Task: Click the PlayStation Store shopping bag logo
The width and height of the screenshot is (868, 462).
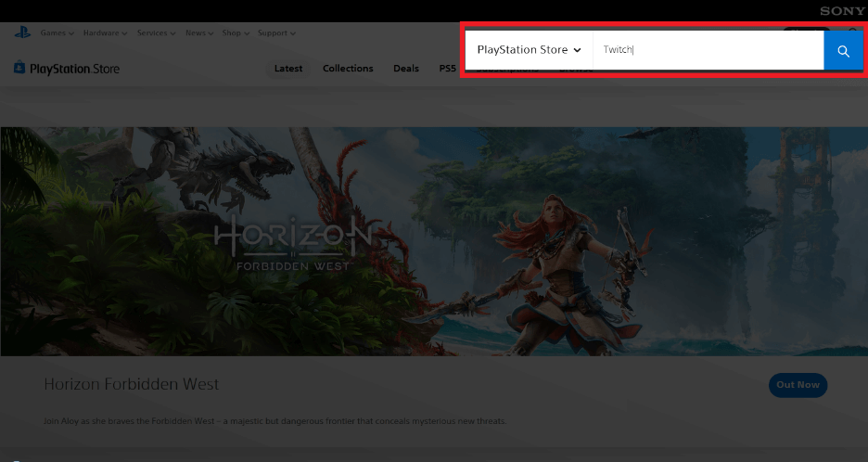Action: [x=67, y=68]
